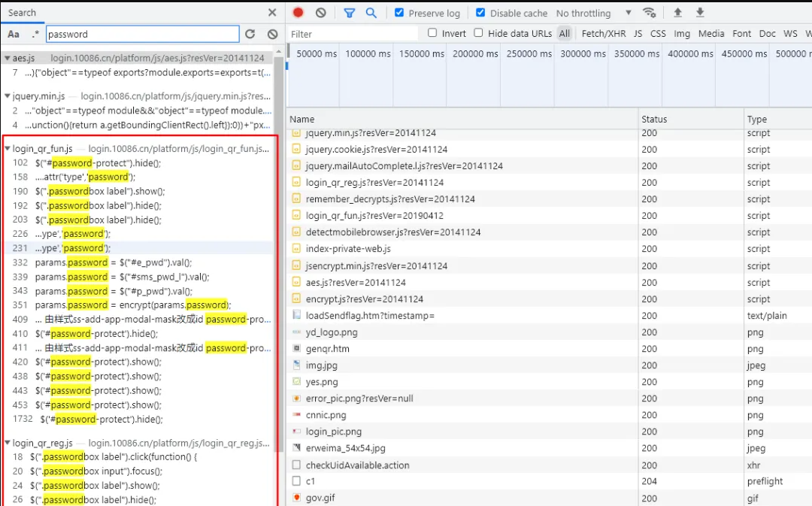Click script icon beside jquery.cookie.js
The width and height of the screenshot is (812, 506).
[x=296, y=149]
